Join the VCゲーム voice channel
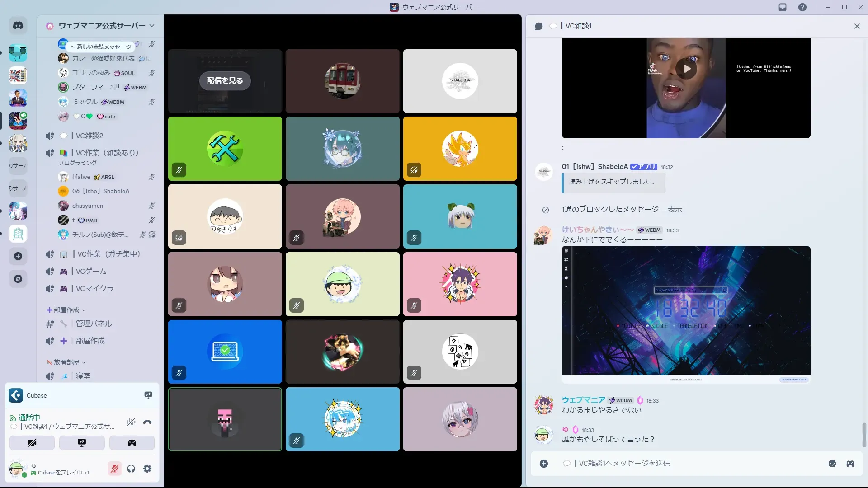 pos(91,272)
